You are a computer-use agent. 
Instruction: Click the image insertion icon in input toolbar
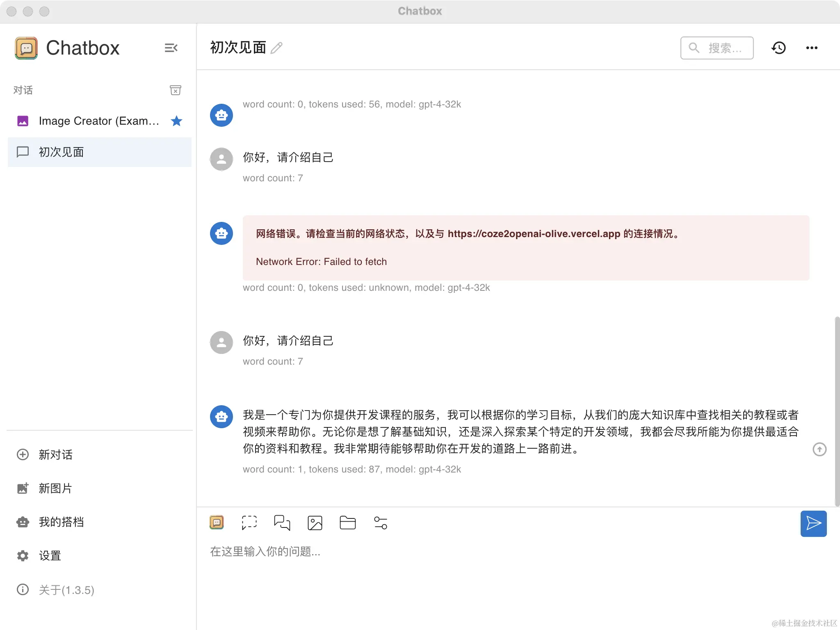pos(315,523)
